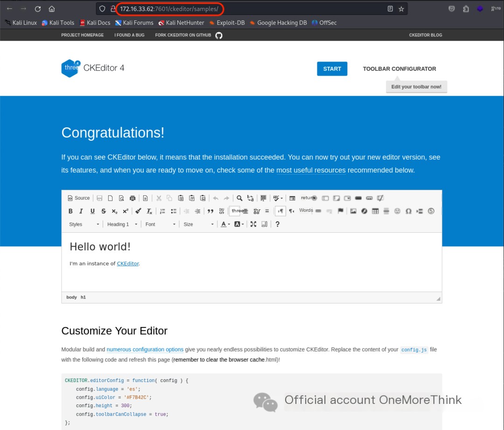Click the IFrame insert icon

click(431, 211)
